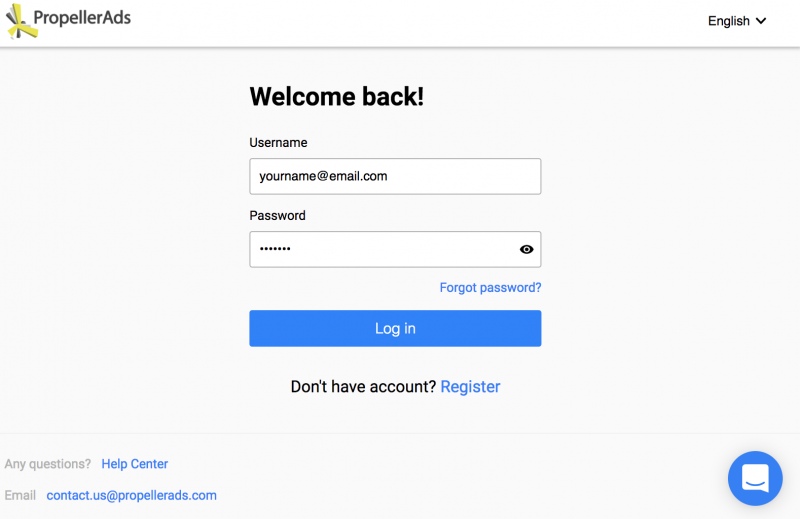Click the Welcome back! heading
The width and height of the screenshot is (800, 519).
click(x=336, y=97)
